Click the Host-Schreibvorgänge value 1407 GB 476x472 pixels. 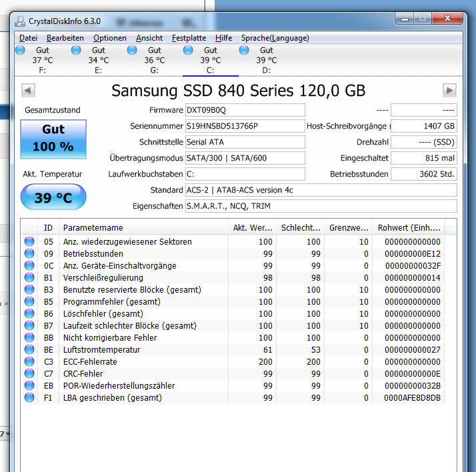(x=424, y=126)
